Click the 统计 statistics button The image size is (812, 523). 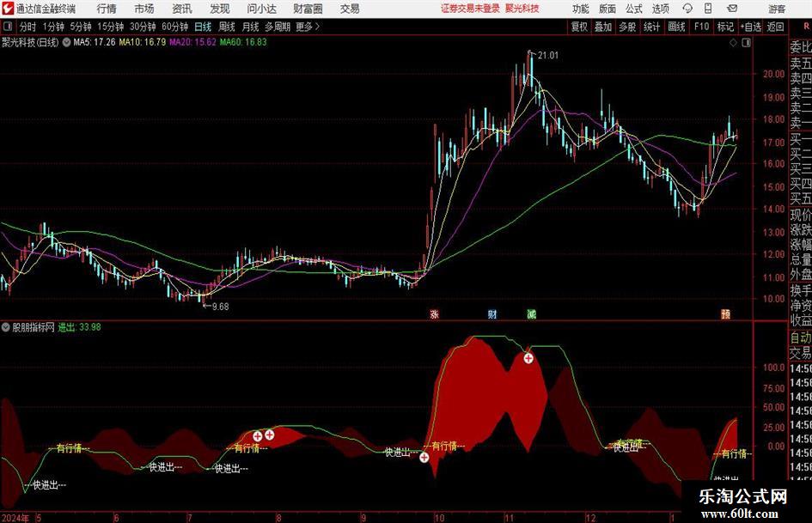coord(651,27)
